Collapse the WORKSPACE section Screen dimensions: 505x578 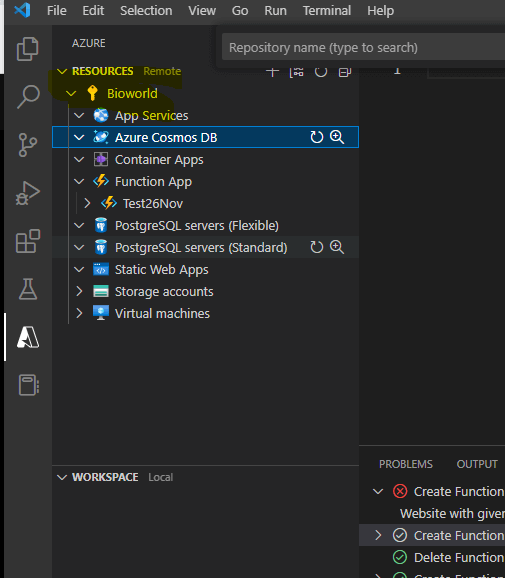pyautogui.click(x=62, y=477)
